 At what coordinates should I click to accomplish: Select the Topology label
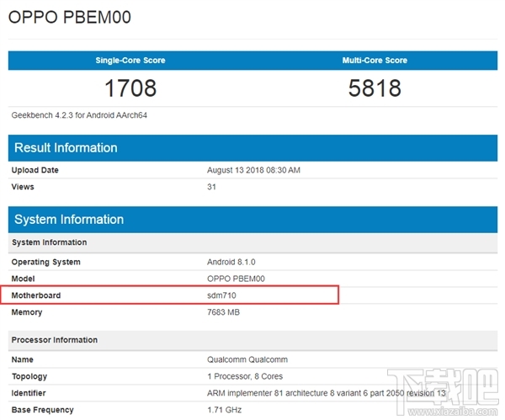29,376
